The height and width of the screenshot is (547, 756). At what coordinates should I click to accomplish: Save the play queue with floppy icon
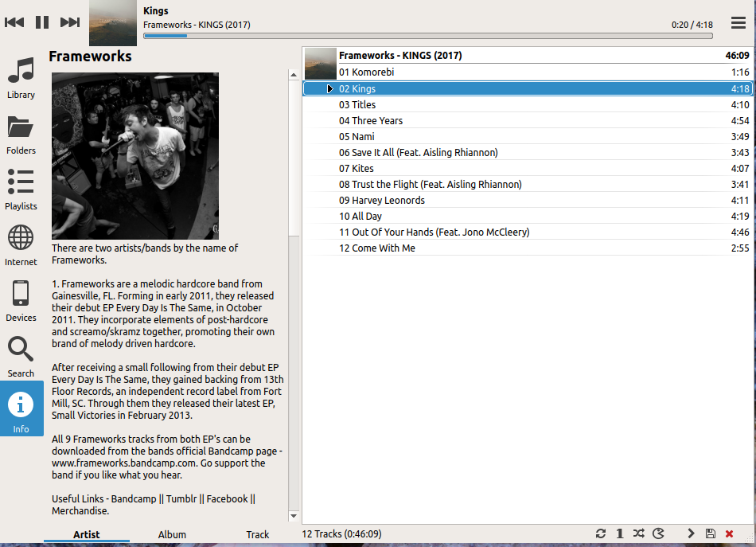click(x=711, y=533)
